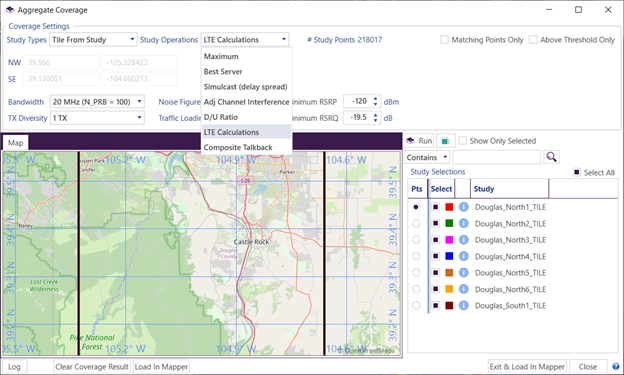Click info icon for Douglas_South1_TILE
The width and height of the screenshot is (624, 375).
[x=464, y=305]
